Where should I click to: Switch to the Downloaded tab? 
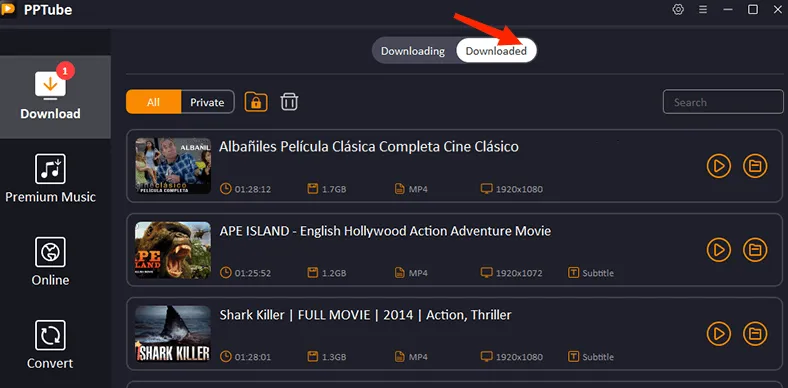point(496,51)
